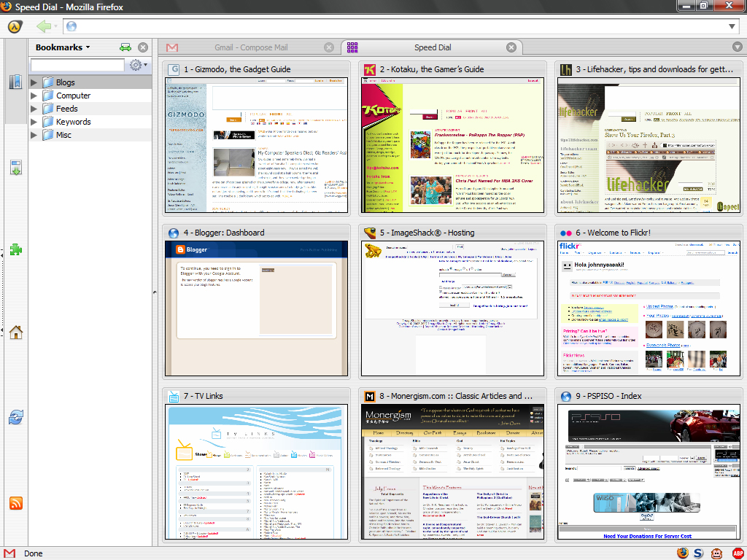Screen dimensions: 747x560
Task: Open the Add-ons puzzle piece icon
Action: [16, 249]
